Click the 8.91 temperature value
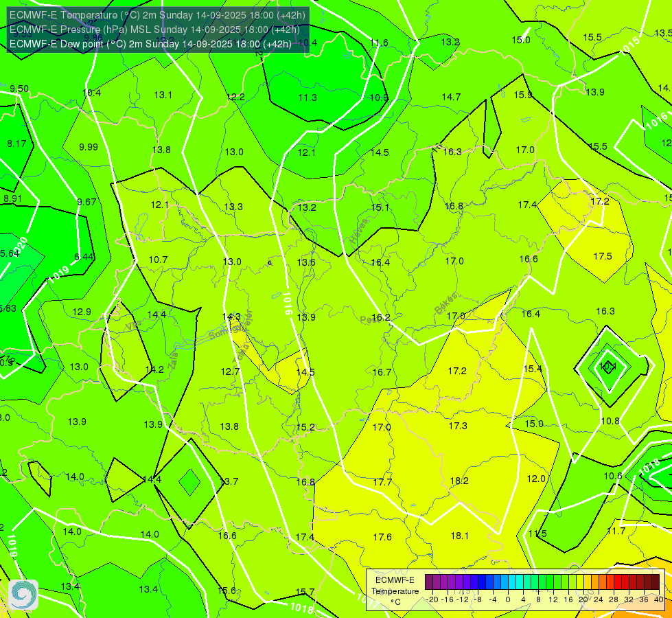672x618 pixels. point(12,198)
